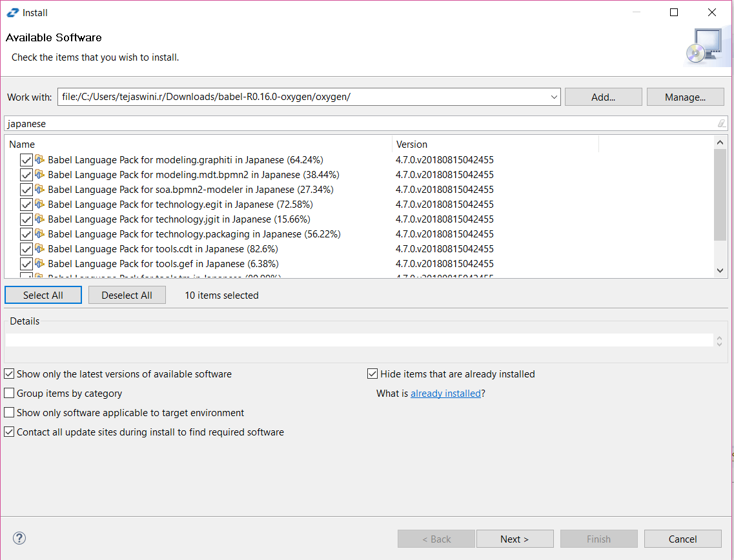Open help via the question mark icon
This screenshot has width=734, height=560.
[x=19, y=537]
